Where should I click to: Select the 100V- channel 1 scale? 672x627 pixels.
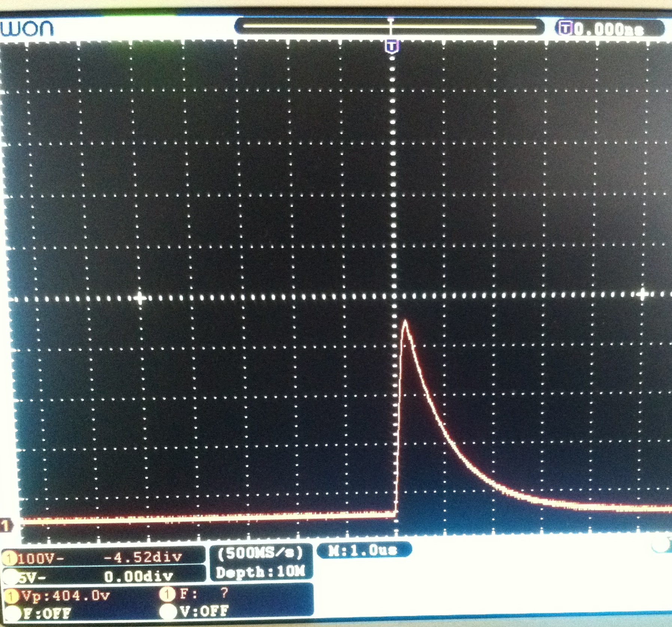tap(40, 559)
